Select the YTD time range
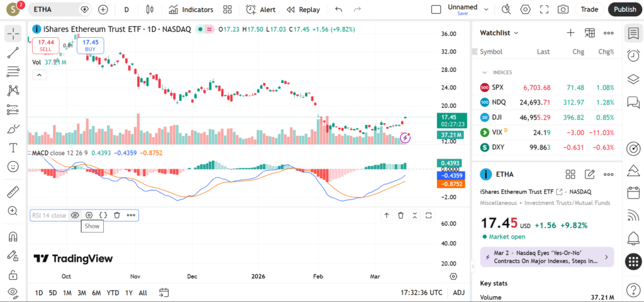This screenshot has height=302, width=644. (113, 293)
